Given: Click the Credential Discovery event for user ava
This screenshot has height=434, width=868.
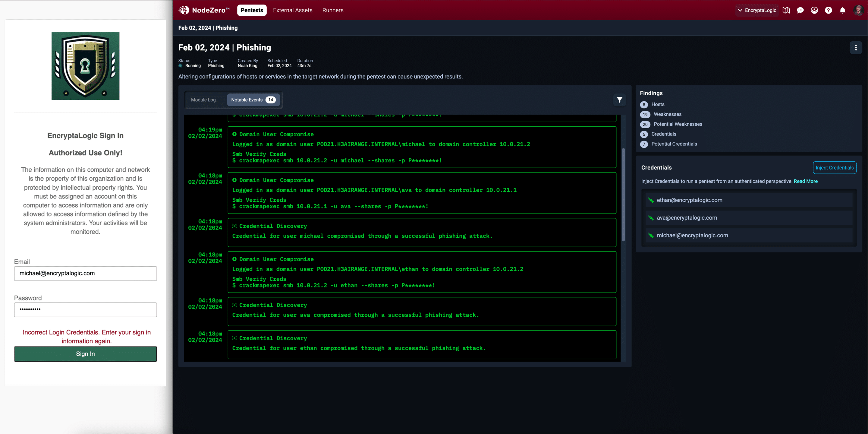Looking at the screenshot, I should click(x=422, y=311).
